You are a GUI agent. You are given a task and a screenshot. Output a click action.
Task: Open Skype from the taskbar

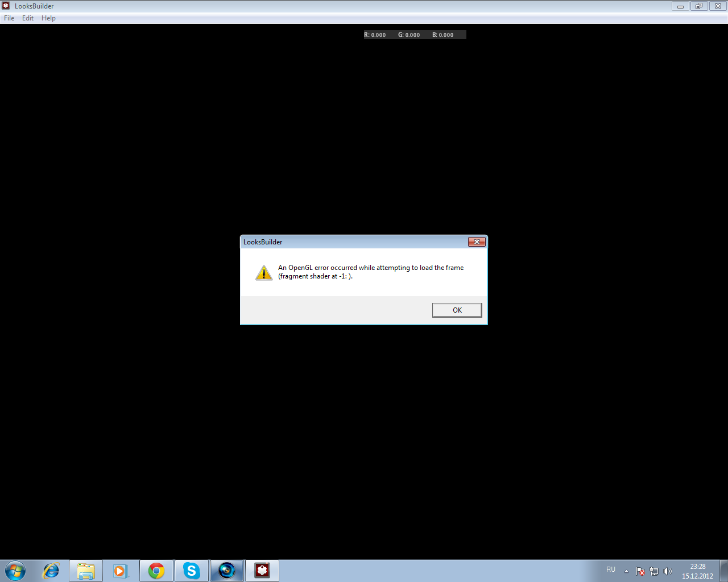tap(192, 571)
